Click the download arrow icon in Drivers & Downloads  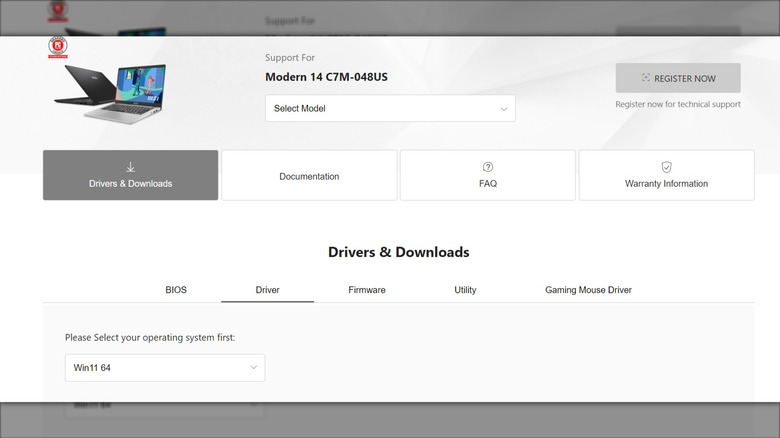tap(130, 167)
